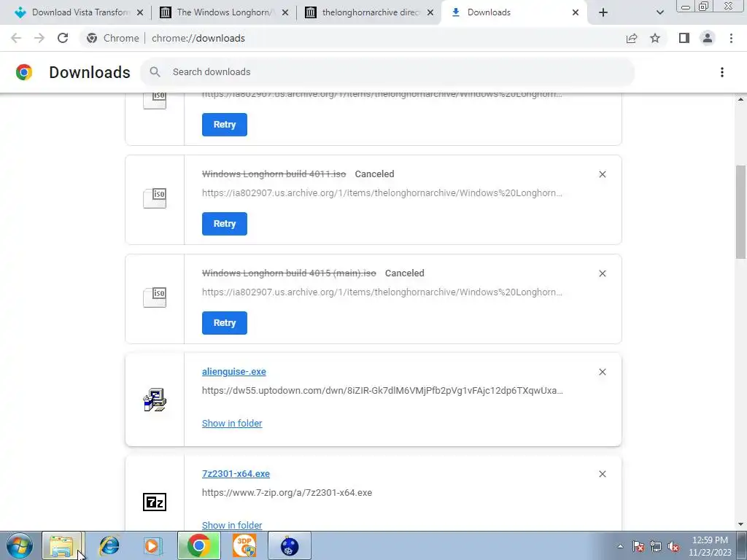The image size is (747, 560).
Task: Click the uptodown.com source URL
Action: (x=382, y=391)
